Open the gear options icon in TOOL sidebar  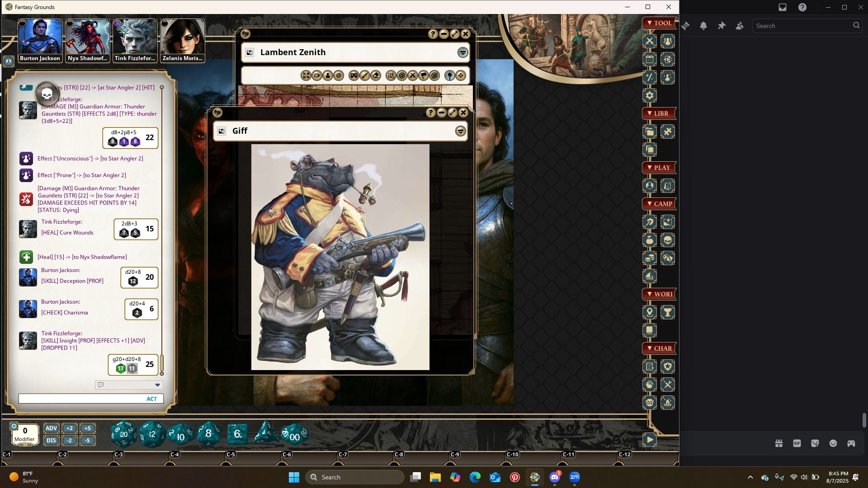[x=649, y=95]
